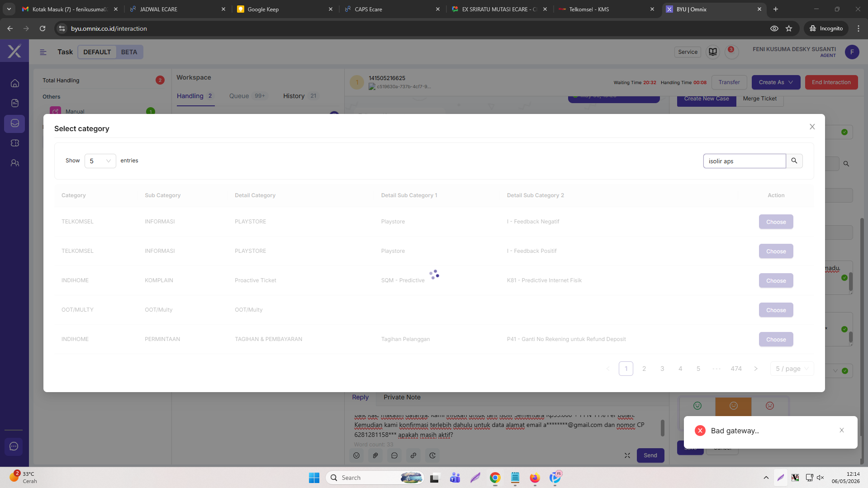Switch task view to DEFAULT
The width and height of the screenshot is (868, 488).
pyautogui.click(x=97, y=52)
